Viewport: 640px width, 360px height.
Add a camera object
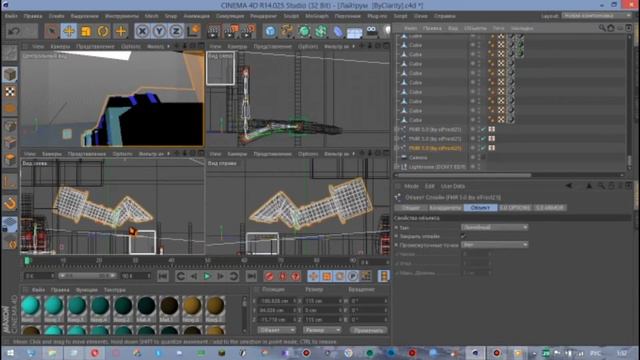[x=372, y=31]
